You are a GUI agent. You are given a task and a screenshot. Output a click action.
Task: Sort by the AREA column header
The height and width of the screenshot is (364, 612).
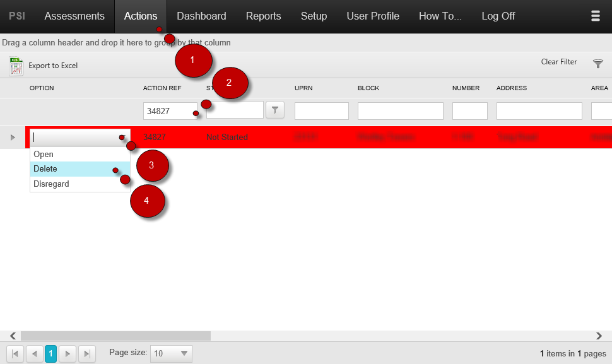(x=599, y=88)
